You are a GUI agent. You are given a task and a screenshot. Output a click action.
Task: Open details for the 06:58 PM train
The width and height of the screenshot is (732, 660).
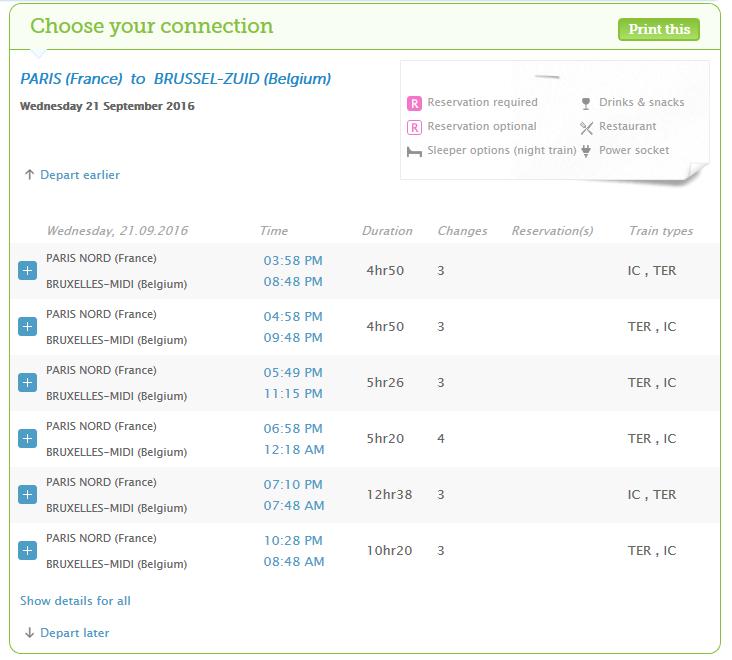[27, 438]
